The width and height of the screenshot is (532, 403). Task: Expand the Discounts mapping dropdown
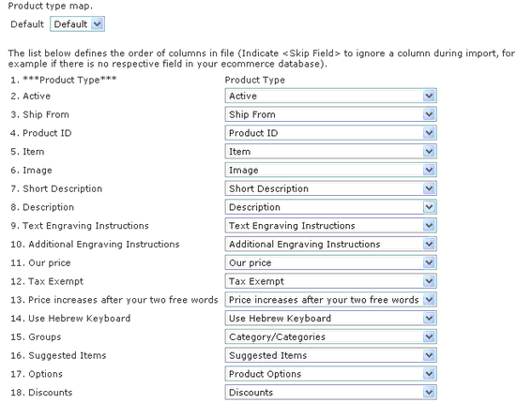tap(330, 393)
